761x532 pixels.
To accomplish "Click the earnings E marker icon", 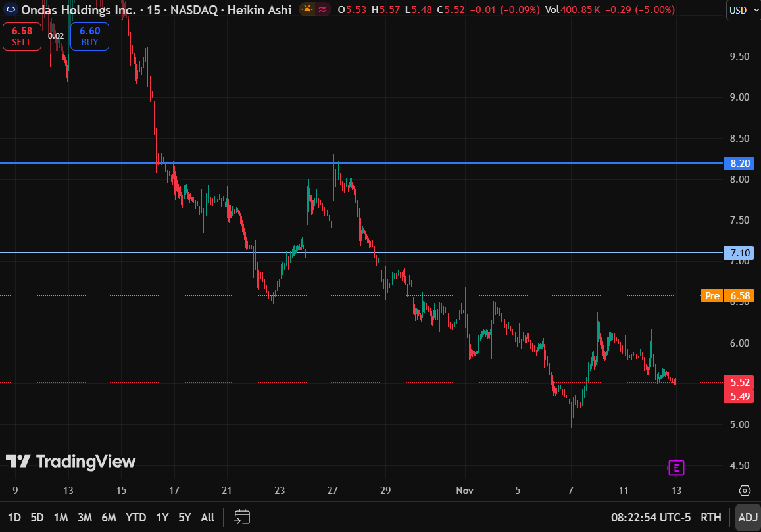I will pos(676,468).
